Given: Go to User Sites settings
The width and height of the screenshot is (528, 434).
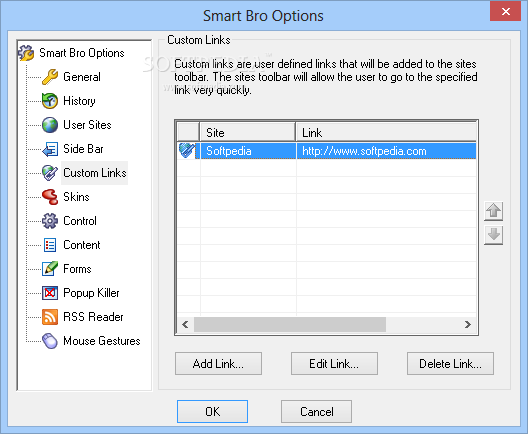Looking at the screenshot, I should (87, 125).
